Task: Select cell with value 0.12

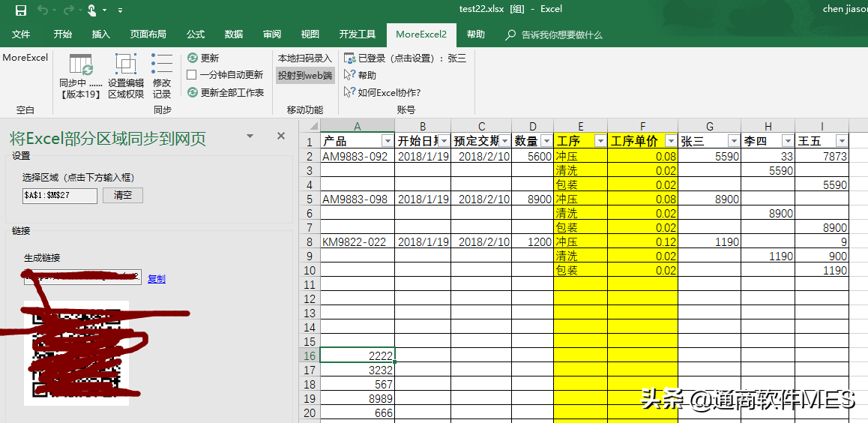Action: coord(642,241)
